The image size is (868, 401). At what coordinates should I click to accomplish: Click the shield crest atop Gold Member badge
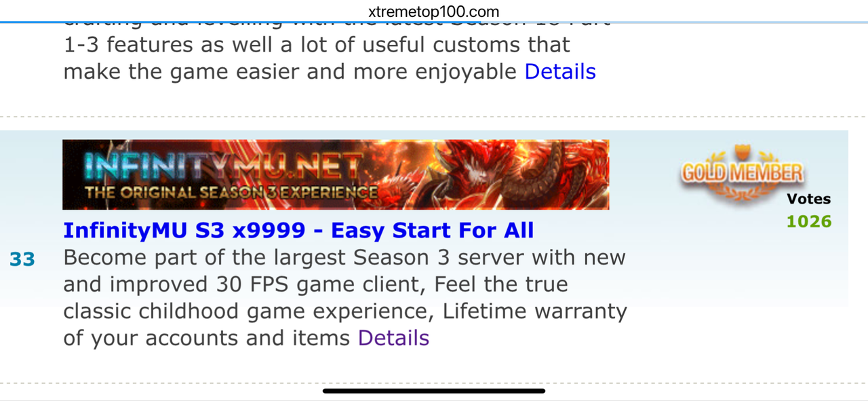(x=743, y=152)
